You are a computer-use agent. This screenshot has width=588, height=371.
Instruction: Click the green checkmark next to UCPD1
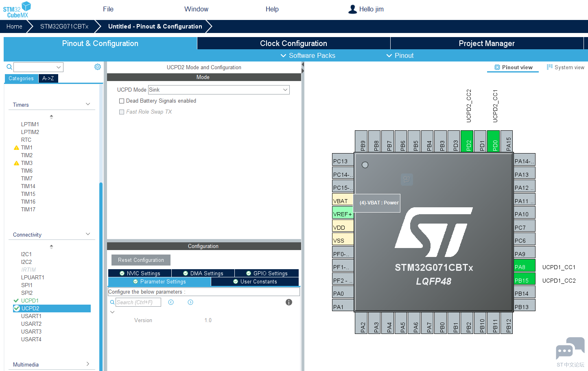[16, 301]
